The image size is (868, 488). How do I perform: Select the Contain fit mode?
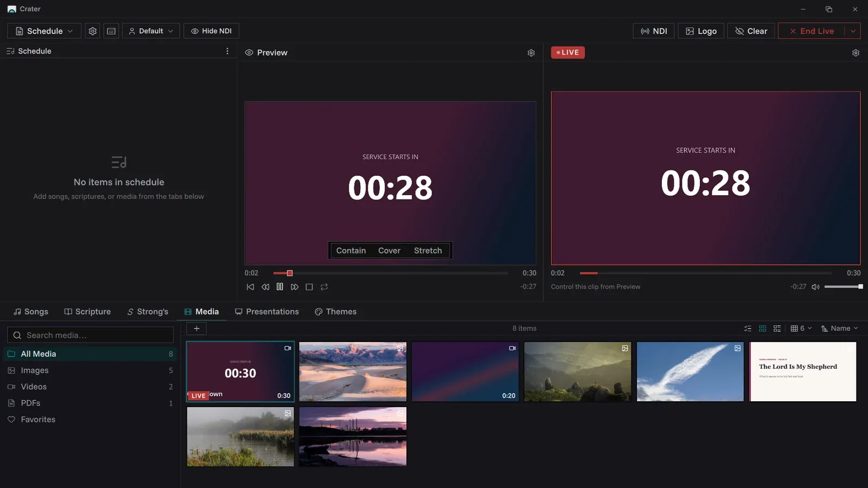point(351,251)
